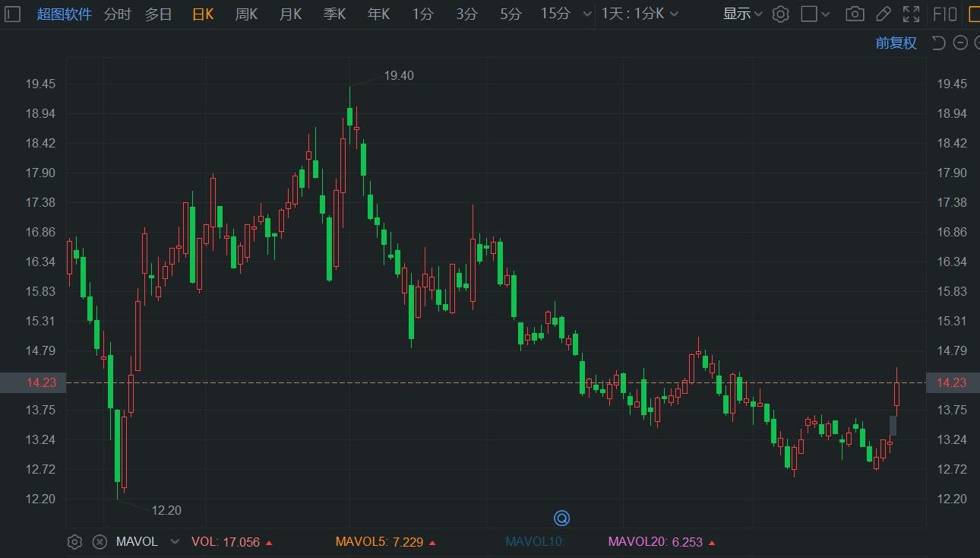Expand the MAVOL indicator selector

point(175,542)
